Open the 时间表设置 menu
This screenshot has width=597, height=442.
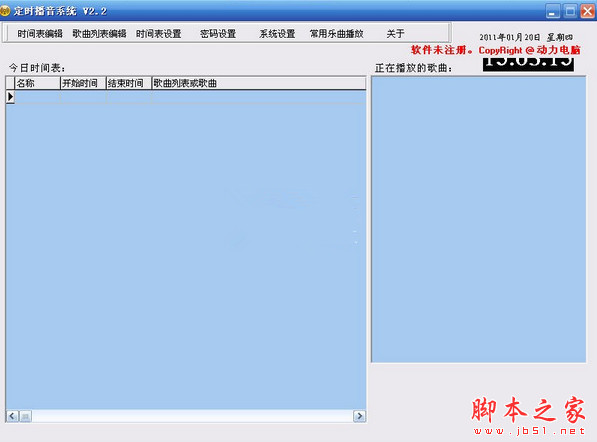click(159, 34)
